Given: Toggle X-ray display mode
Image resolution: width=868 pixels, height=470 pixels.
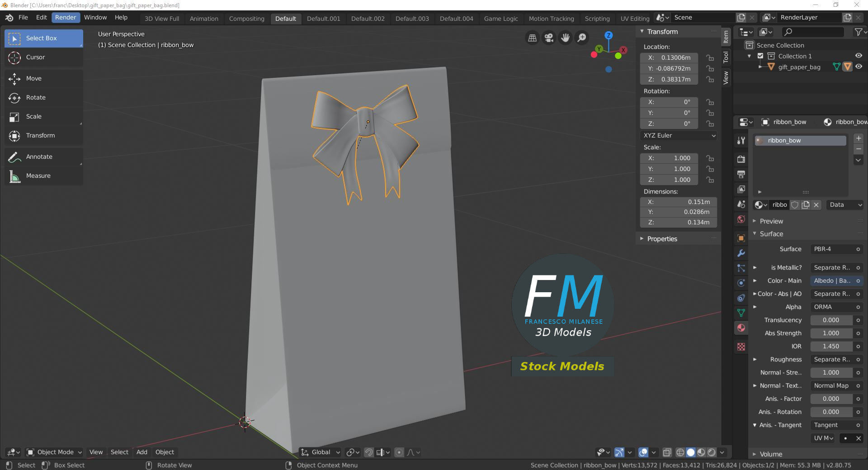Looking at the screenshot, I should coord(667,452).
